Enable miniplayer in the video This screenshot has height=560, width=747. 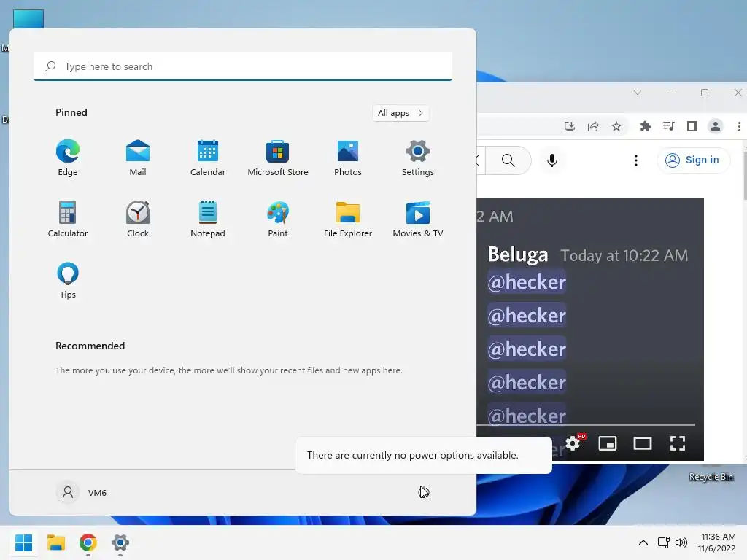click(608, 443)
